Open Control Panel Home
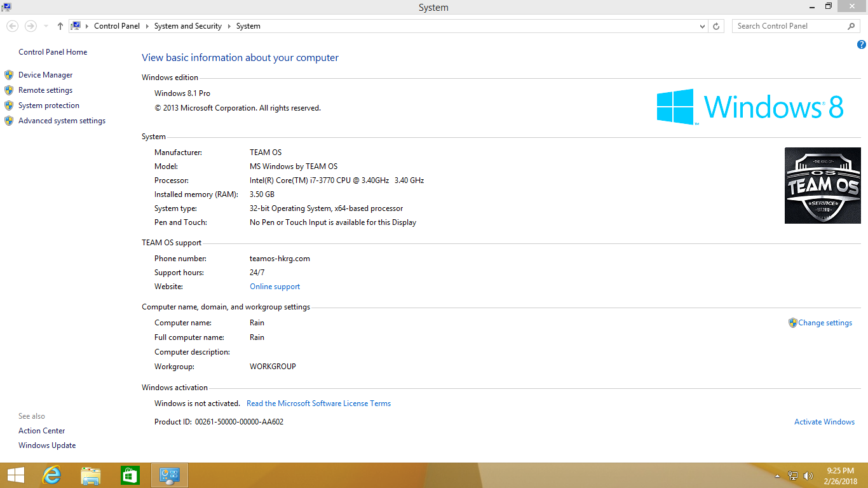Viewport: 868px width, 488px height. coord(53,52)
